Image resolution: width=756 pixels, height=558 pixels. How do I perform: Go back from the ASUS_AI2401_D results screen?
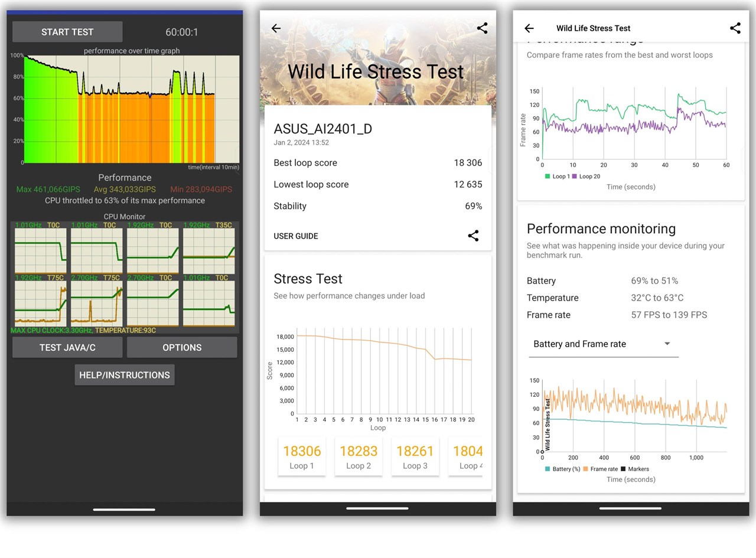276,28
